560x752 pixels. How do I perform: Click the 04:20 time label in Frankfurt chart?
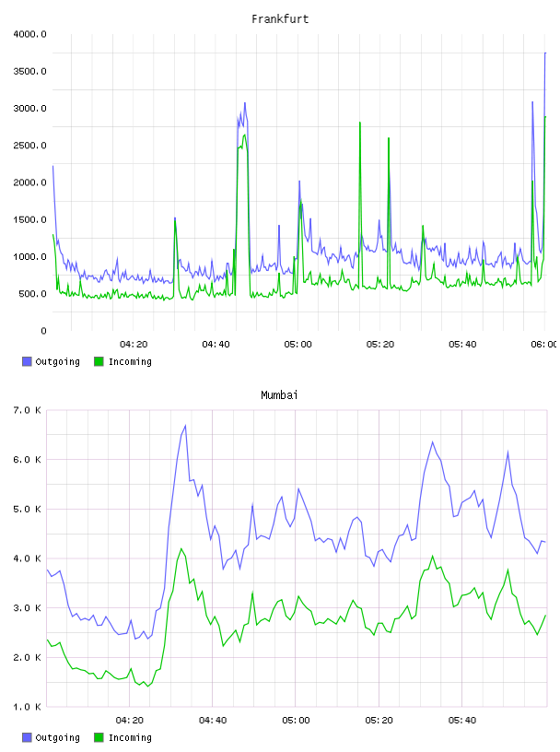click(x=134, y=345)
